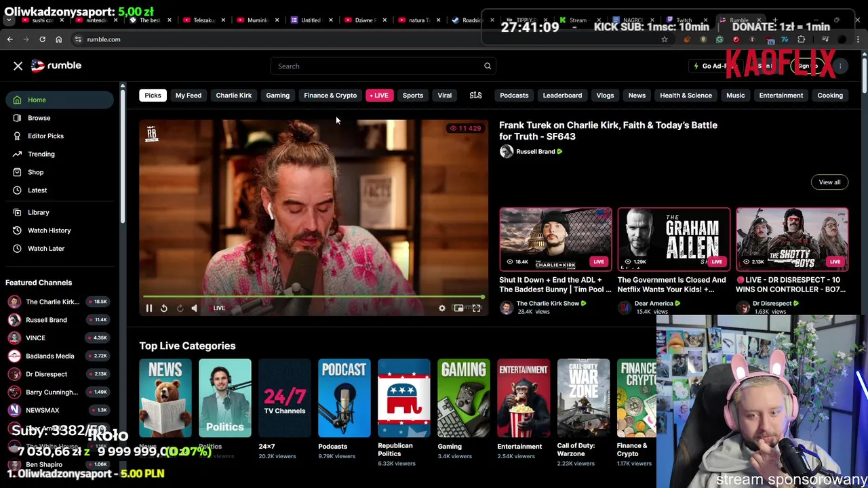Open the Entertainment category card
The image size is (868, 488).
click(x=524, y=399)
